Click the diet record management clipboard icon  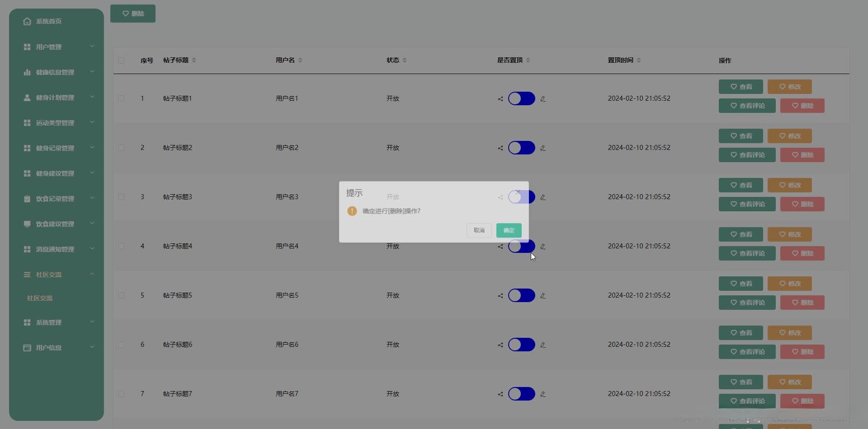27,199
